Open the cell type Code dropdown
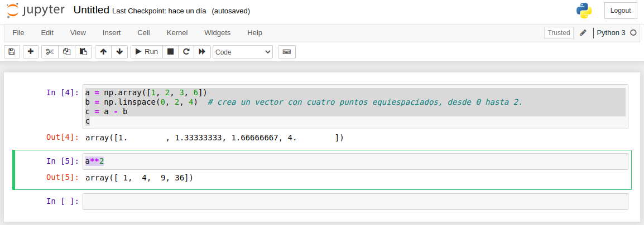The width and height of the screenshot is (644, 225). 243,52
